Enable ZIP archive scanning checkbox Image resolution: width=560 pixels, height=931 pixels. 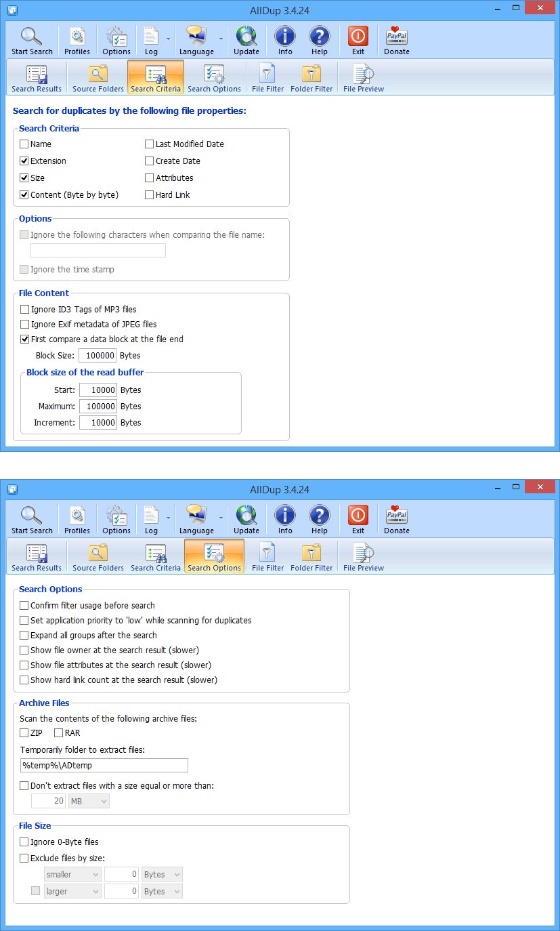25,733
